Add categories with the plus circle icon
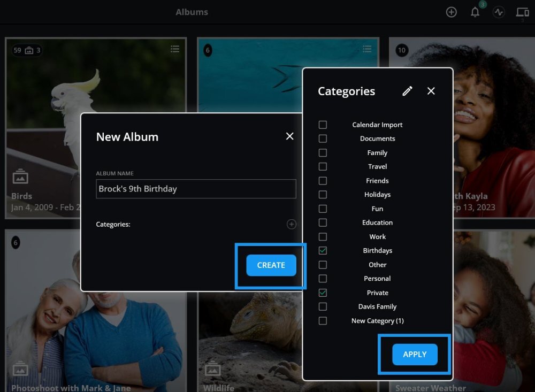Screen dimensions: 535x392 (291, 225)
